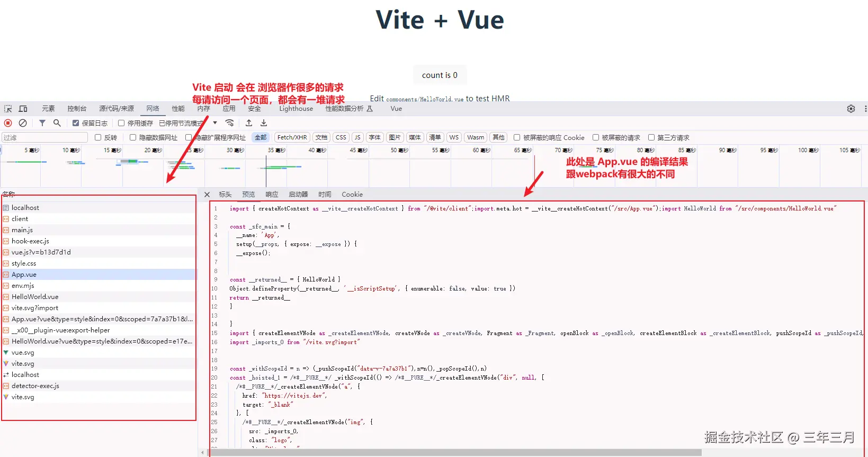The width and height of the screenshot is (868, 457).
Task: Click the localhost document icon in first row
Action: [6, 208]
